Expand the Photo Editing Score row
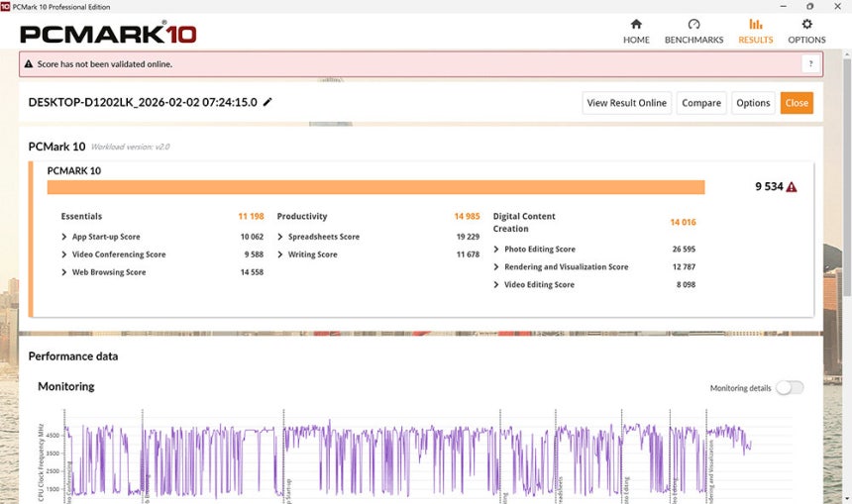 497,250
